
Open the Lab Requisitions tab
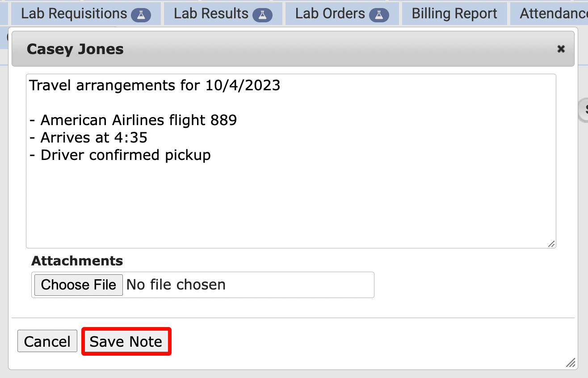click(x=74, y=14)
